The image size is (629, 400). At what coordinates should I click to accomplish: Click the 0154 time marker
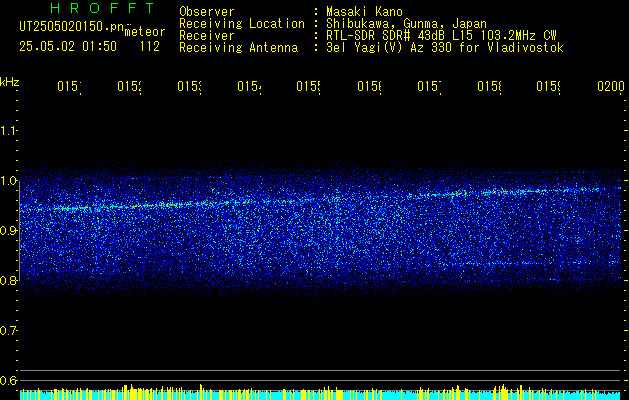click(249, 87)
